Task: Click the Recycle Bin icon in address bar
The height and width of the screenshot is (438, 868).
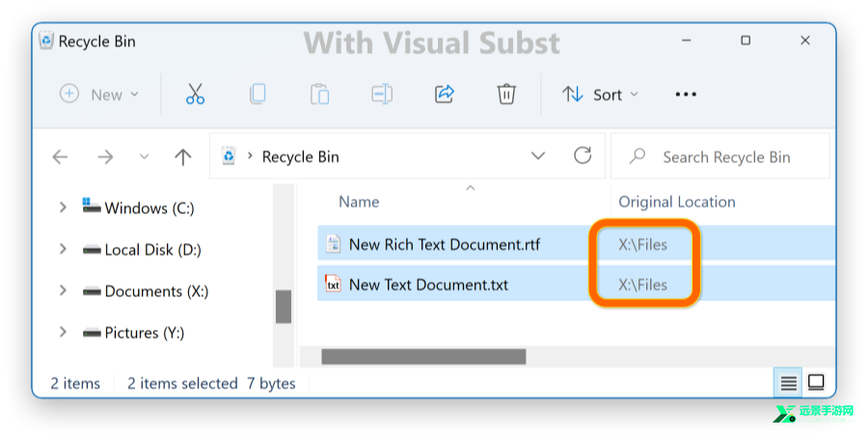Action: coord(229,156)
